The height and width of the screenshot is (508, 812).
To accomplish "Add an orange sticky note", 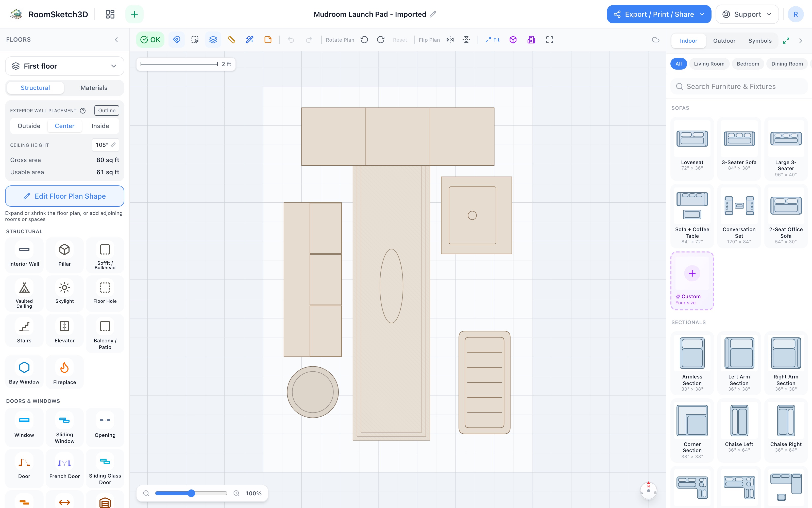I will (268, 40).
